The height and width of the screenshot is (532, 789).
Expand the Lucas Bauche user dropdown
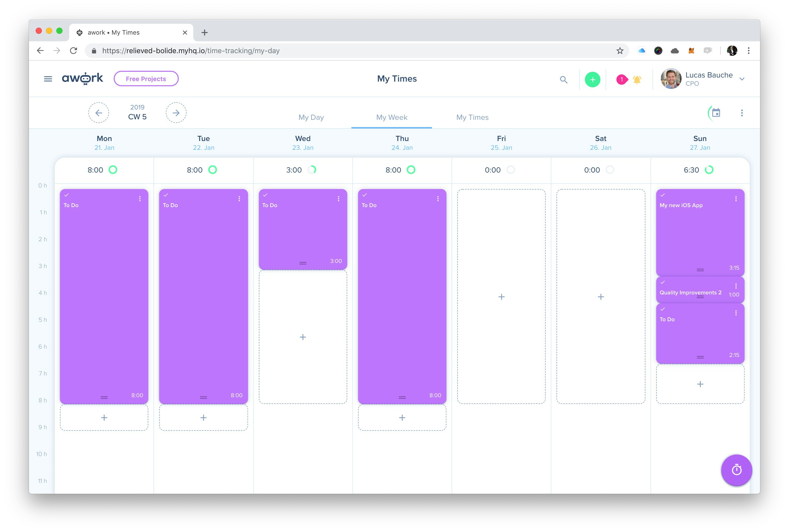pyautogui.click(x=742, y=79)
